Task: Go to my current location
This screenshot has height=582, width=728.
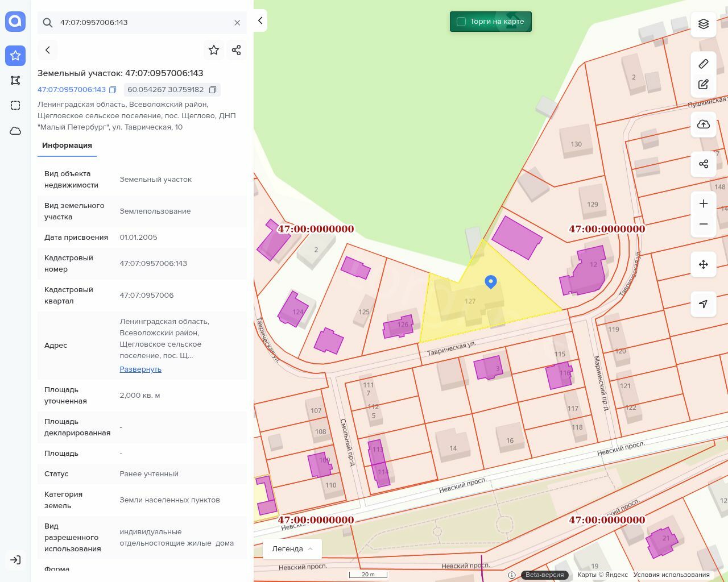Action: [704, 304]
